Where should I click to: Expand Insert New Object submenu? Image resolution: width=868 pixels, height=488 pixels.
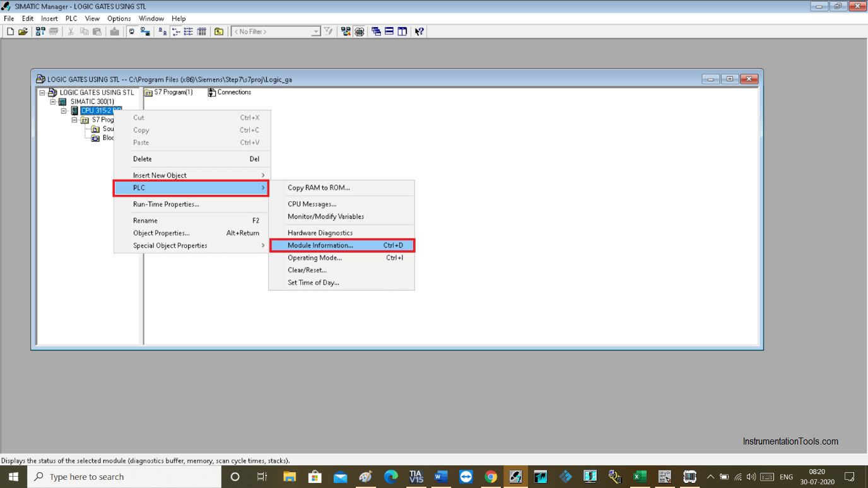(192, 175)
